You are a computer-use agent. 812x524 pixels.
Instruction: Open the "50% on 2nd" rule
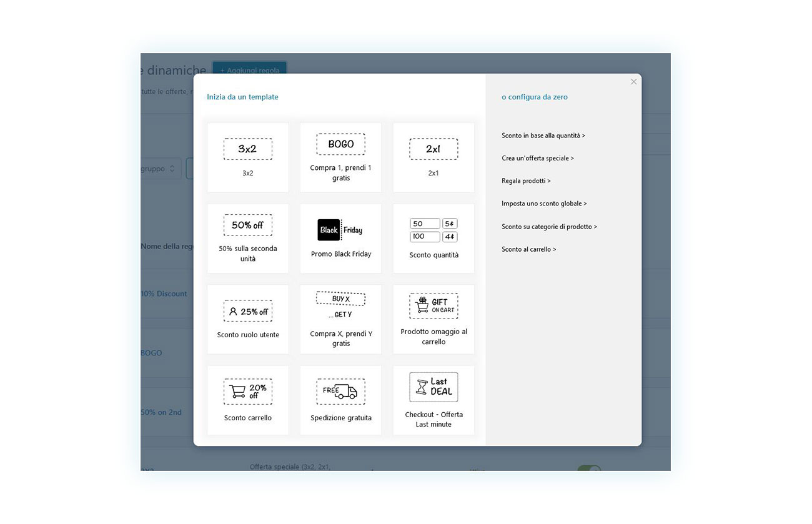point(161,412)
